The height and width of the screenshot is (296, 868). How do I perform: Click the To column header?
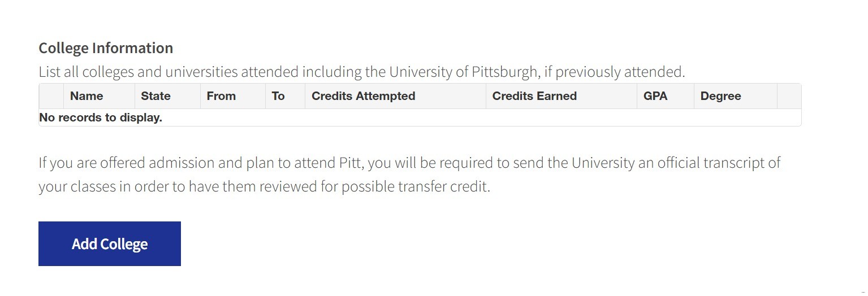pyautogui.click(x=278, y=96)
